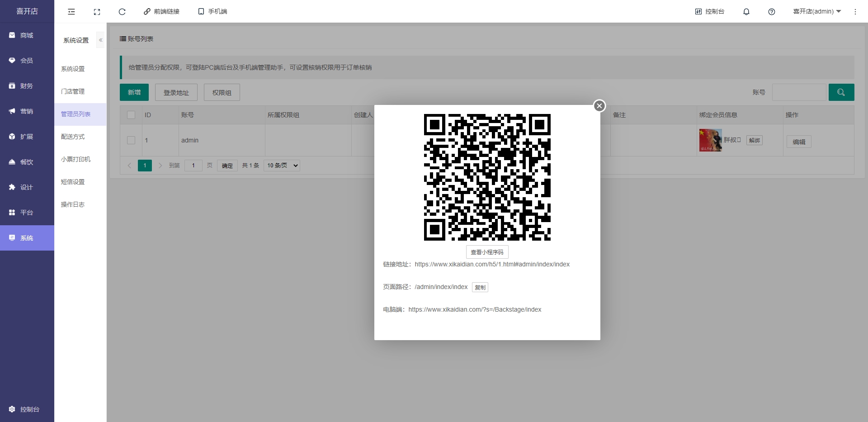Click the 新增 button
The image size is (868, 422).
pyautogui.click(x=134, y=92)
